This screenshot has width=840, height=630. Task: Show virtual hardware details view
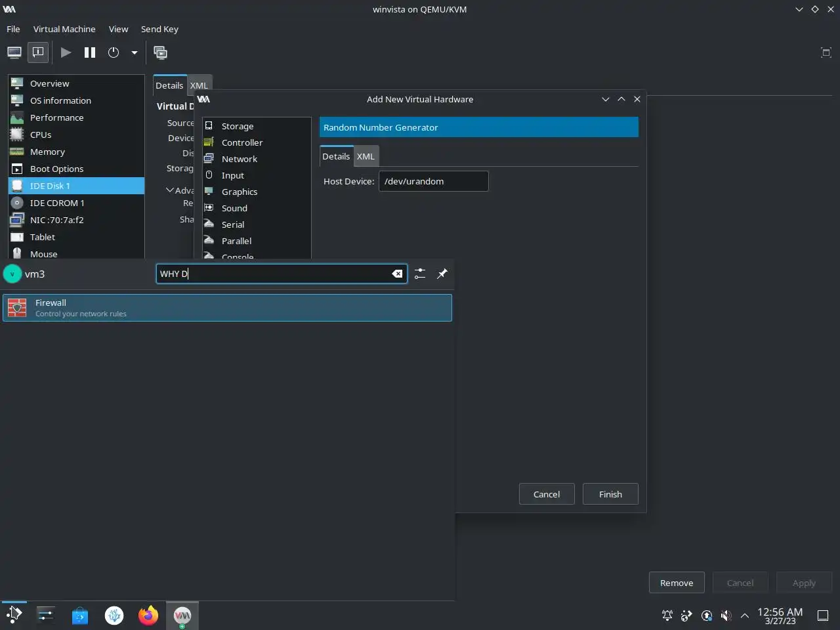point(38,52)
